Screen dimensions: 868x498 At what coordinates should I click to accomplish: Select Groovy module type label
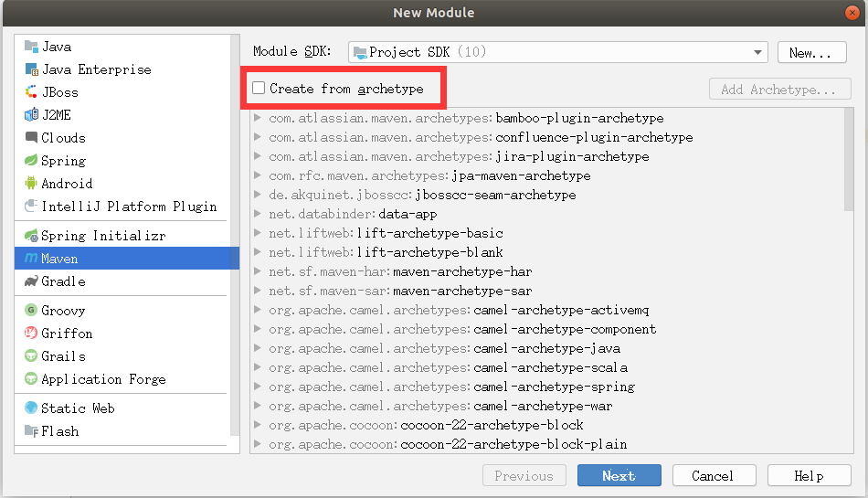[x=63, y=311]
